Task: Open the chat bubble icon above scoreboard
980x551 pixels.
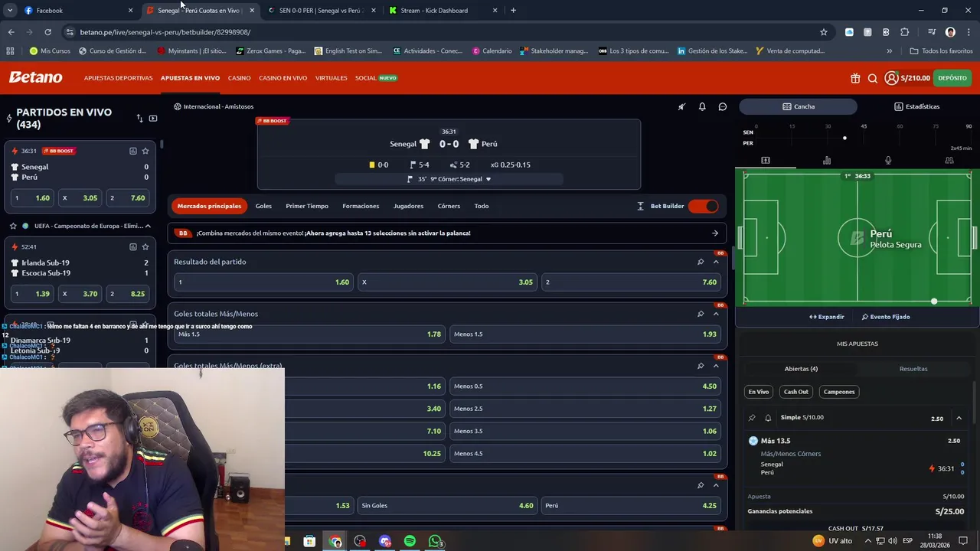Action: (x=723, y=106)
